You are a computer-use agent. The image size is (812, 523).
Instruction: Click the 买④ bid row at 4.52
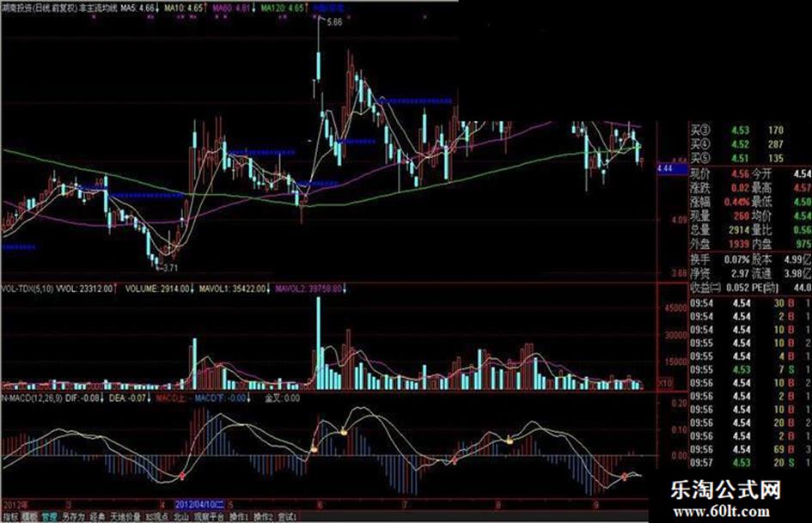pyautogui.click(x=738, y=144)
